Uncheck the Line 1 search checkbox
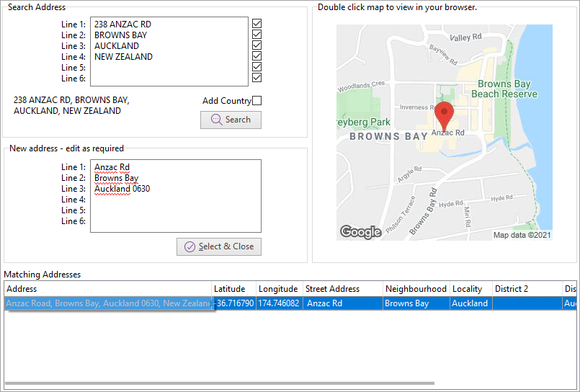 click(x=256, y=24)
